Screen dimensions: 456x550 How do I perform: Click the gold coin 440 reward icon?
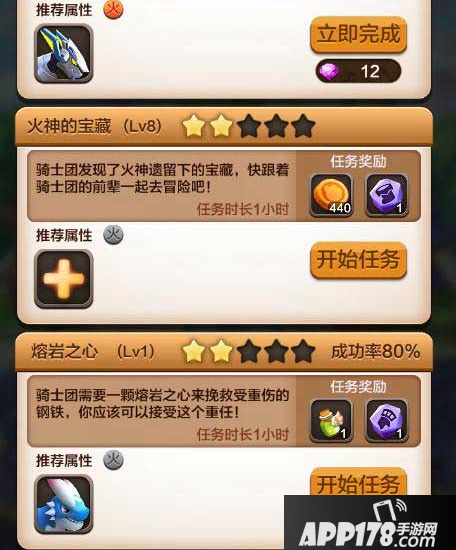tap(331, 195)
